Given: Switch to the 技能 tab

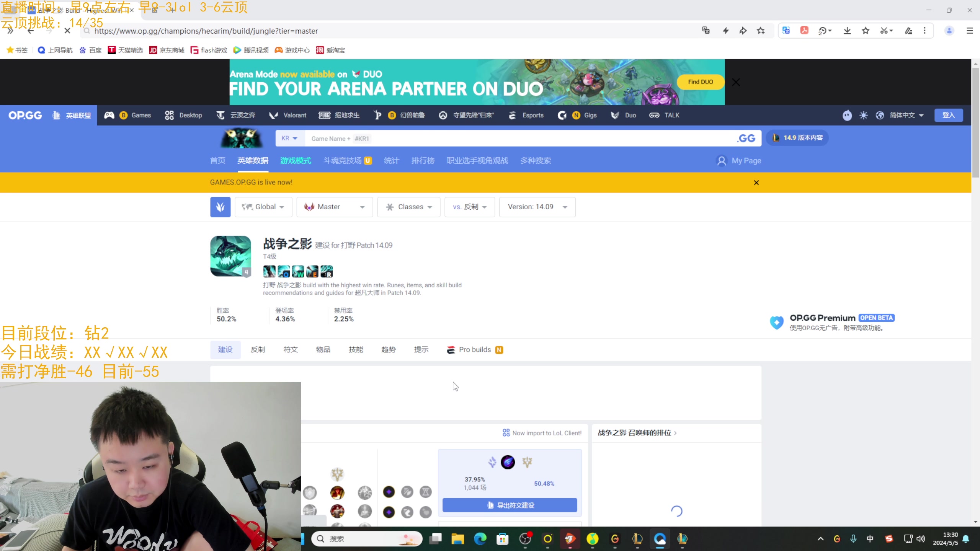Looking at the screenshot, I should click(356, 350).
